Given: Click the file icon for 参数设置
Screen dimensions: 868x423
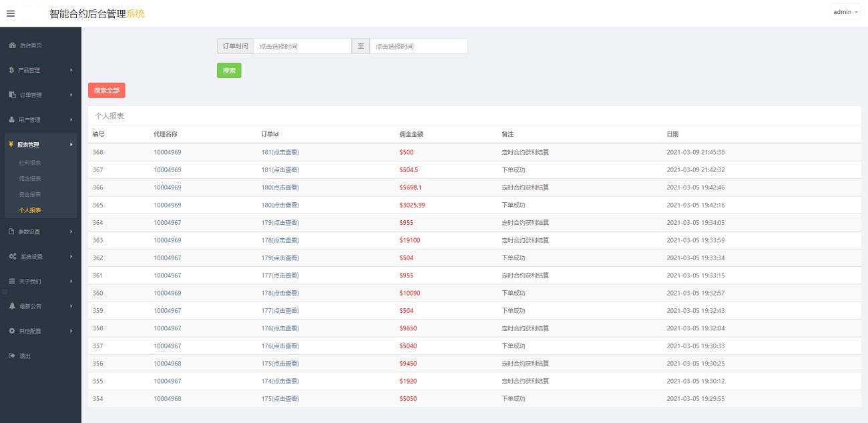Looking at the screenshot, I should pyautogui.click(x=12, y=232).
